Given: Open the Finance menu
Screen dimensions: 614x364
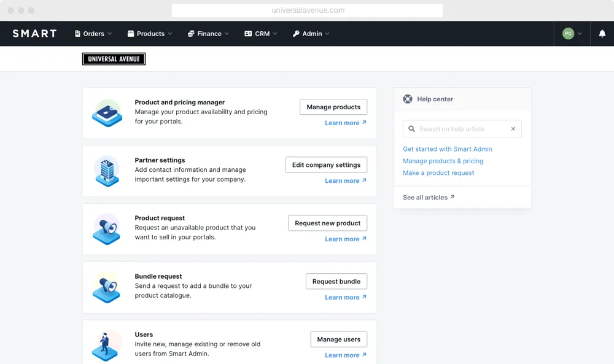Looking at the screenshot, I should (x=209, y=34).
